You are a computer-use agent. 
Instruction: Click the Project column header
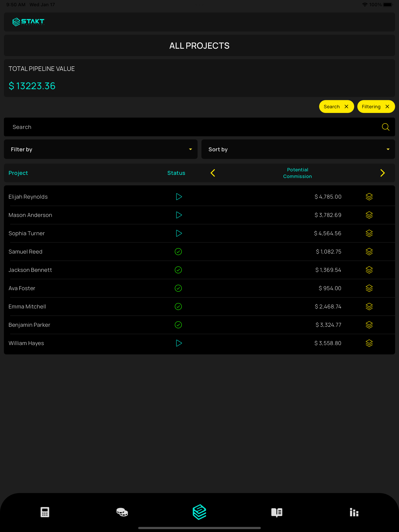(18, 173)
